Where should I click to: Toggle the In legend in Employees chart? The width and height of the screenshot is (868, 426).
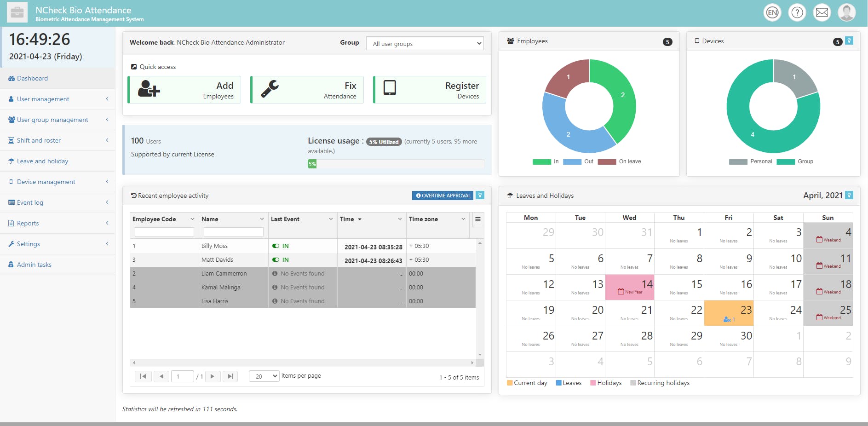(546, 161)
